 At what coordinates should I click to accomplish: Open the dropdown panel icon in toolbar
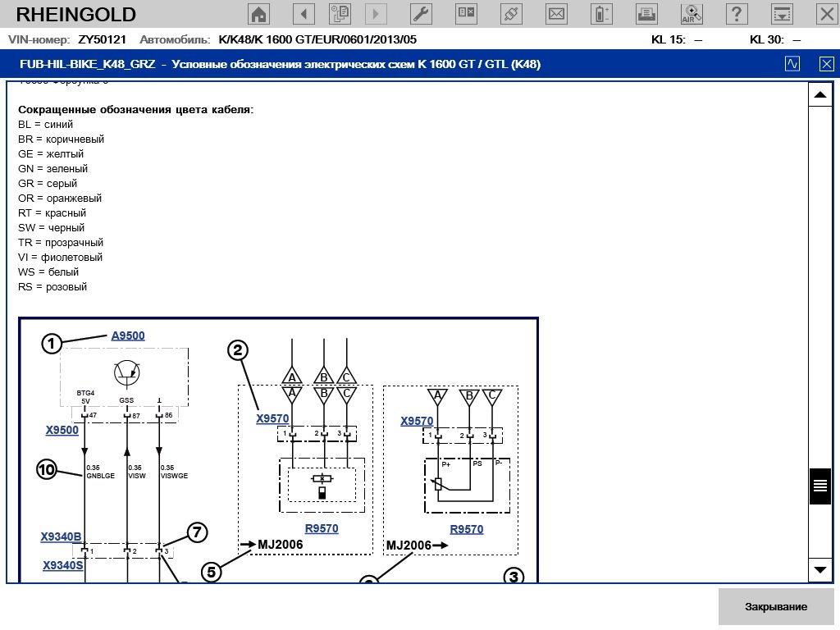click(x=783, y=14)
